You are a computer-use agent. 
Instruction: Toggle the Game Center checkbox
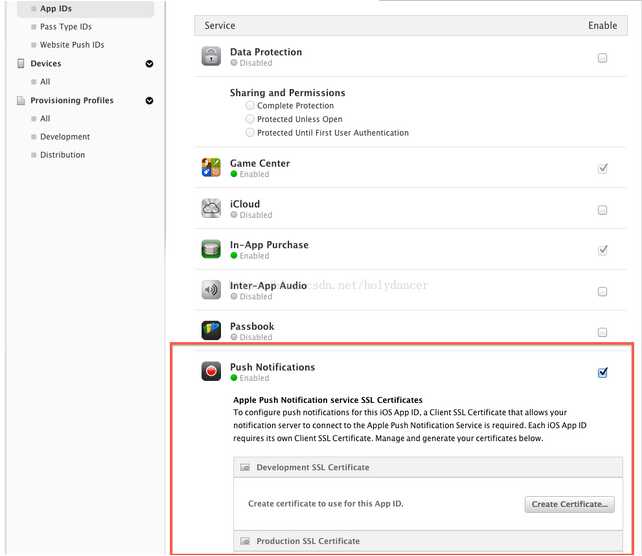(x=602, y=168)
